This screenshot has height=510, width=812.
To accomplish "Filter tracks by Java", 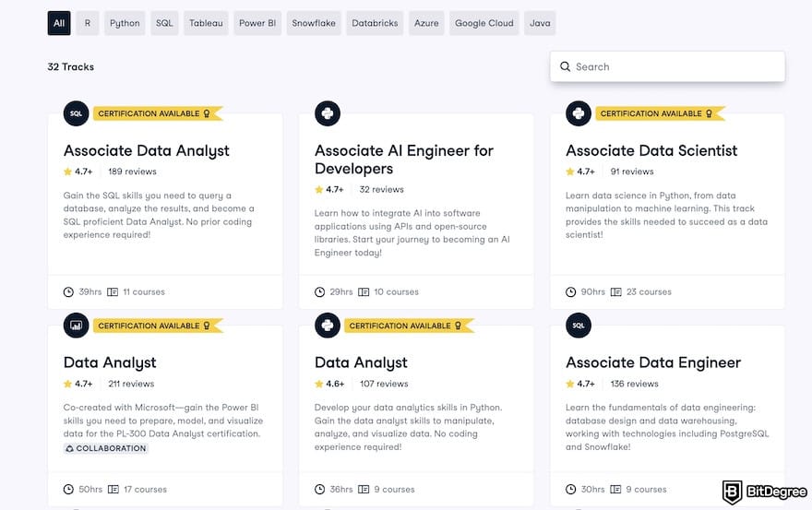I will [540, 23].
